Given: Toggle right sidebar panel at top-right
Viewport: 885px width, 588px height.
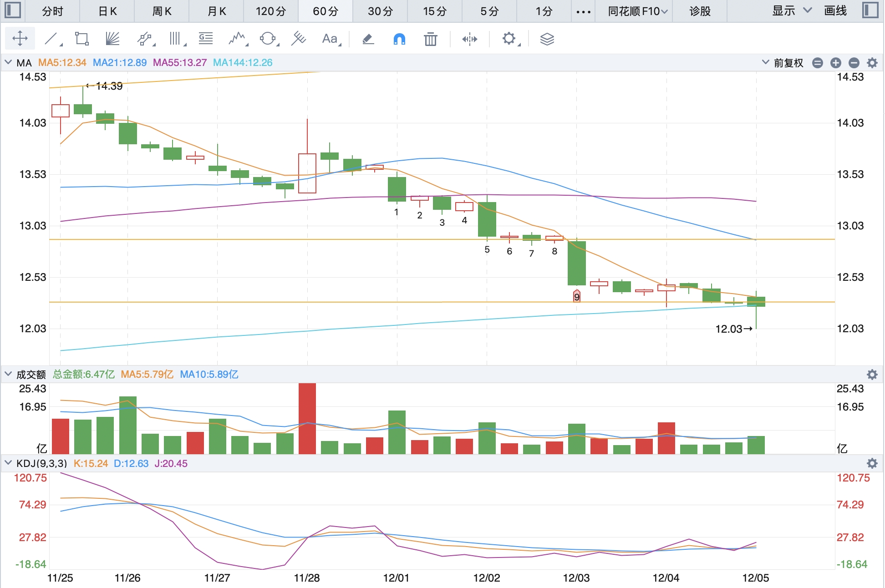Looking at the screenshot, I should tap(870, 10).
